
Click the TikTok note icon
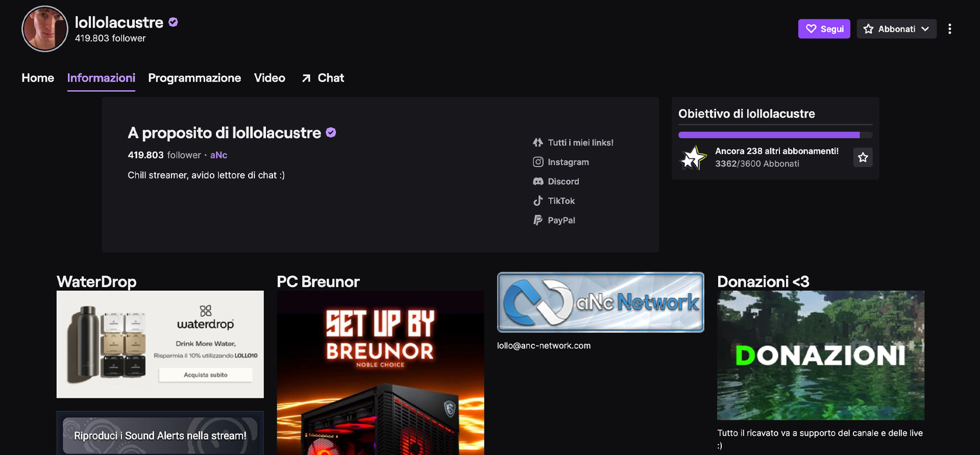(x=538, y=201)
